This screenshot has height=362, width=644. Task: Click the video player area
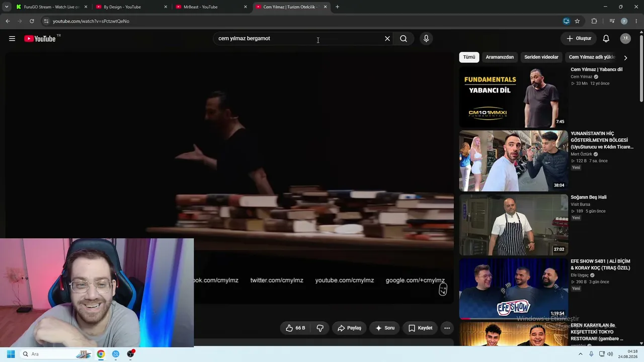point(229,178)
